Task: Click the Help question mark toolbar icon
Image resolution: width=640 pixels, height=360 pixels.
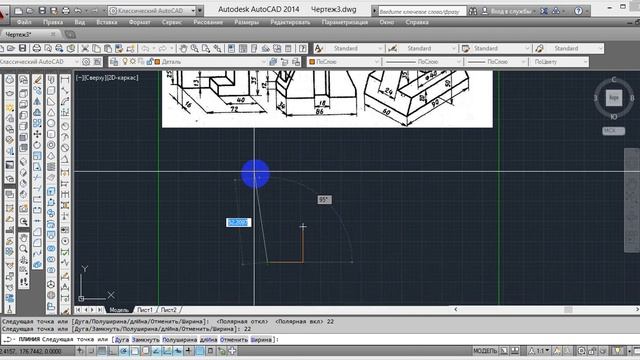Action: click(x=302, y=49)
